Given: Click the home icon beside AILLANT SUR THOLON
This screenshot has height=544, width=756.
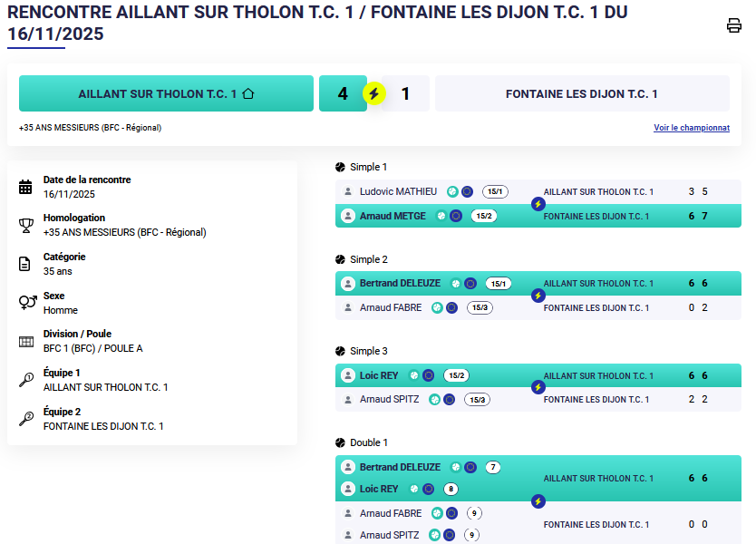Looking at the screenshot, I should (x=248, y=93).
